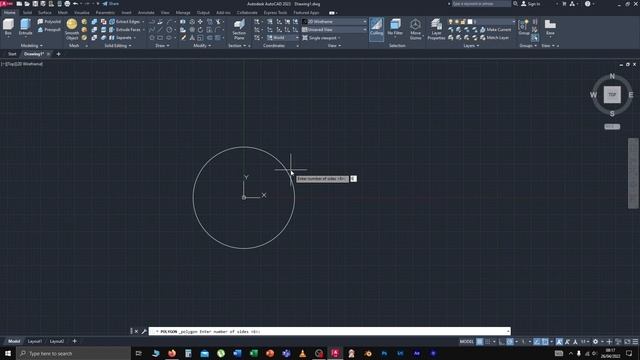Open the Solid ribbon tab
This screenshot has height=360, width=640.
27,13
